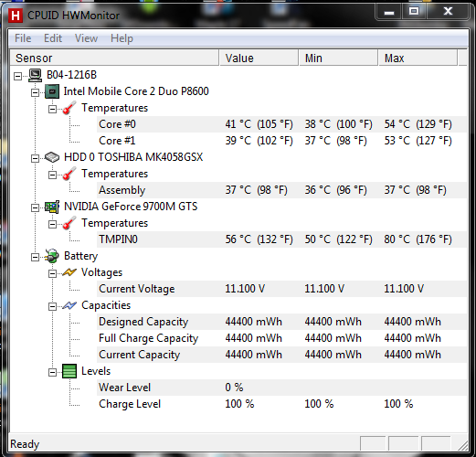Click the Value column header
The width and height of the screenshot is (476, 457).
[x=259, y=58]
